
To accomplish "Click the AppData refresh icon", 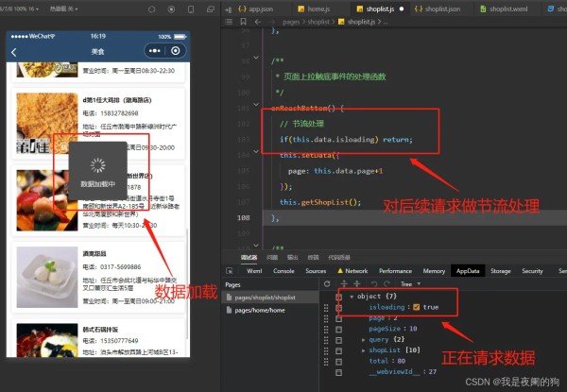I will tap(327, 284).
